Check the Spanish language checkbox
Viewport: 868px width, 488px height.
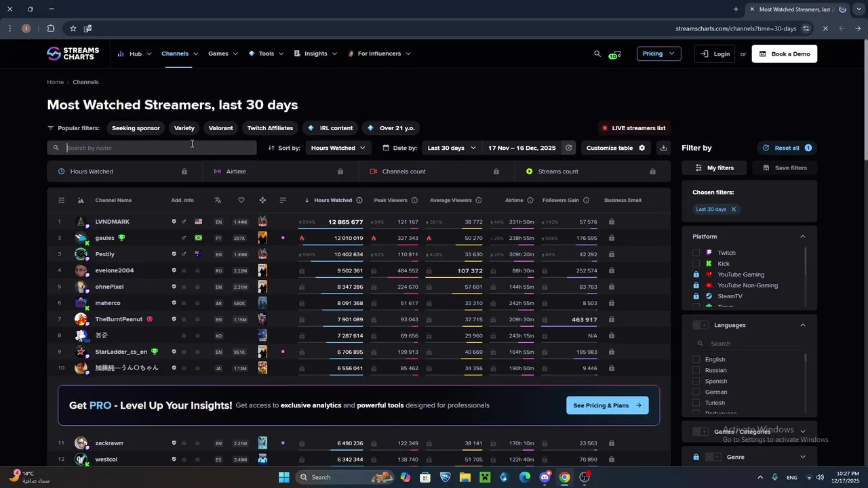click(x=696, y=381)
